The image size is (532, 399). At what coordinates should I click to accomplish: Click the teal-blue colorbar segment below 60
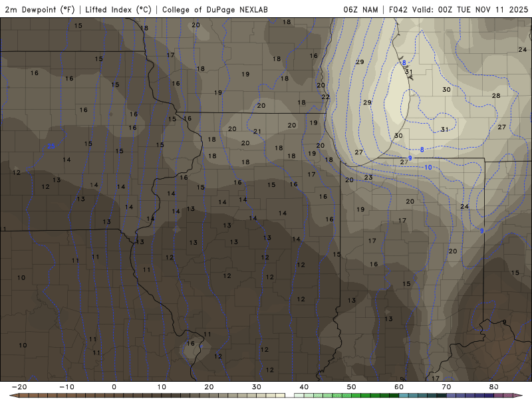coord(404,396)
